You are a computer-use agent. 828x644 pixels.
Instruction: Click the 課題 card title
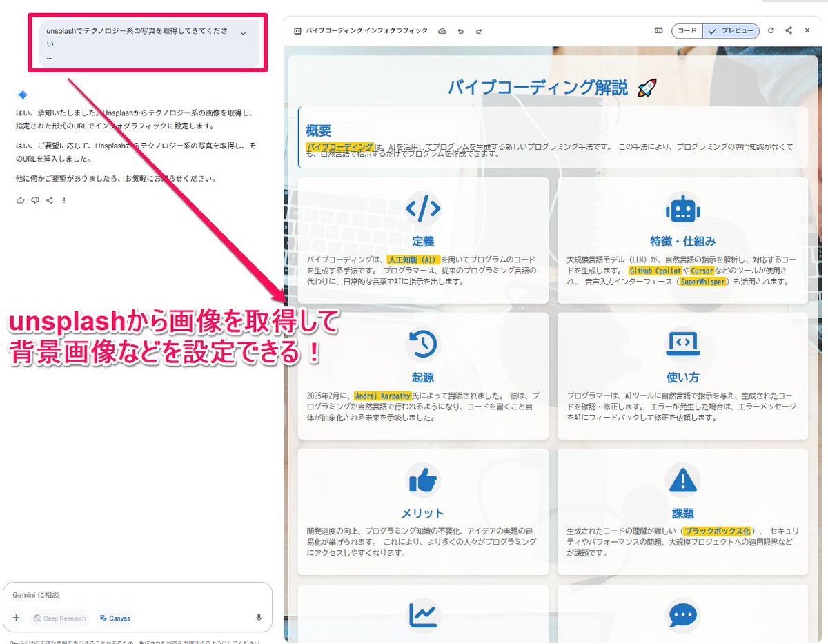click(x=683, y=514)
